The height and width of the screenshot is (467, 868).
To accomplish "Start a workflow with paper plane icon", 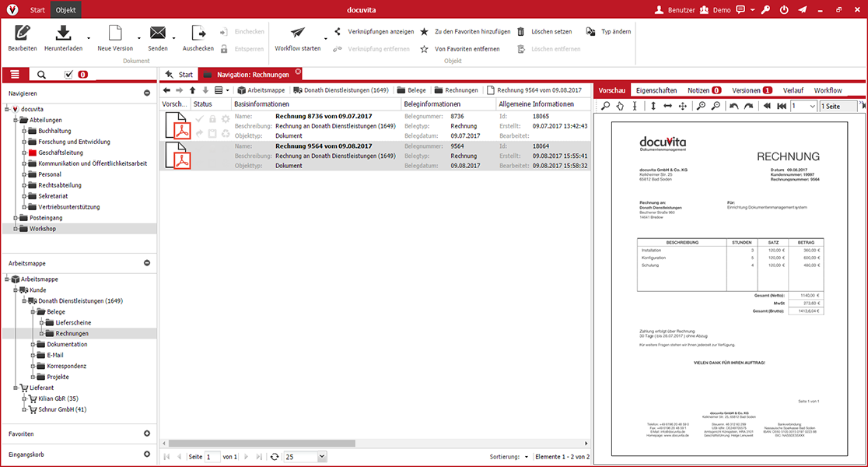I will 298,33.
